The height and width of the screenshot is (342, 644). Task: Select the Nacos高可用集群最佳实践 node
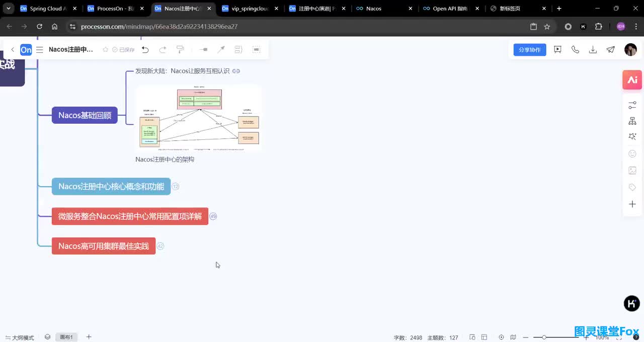point(104,246)
